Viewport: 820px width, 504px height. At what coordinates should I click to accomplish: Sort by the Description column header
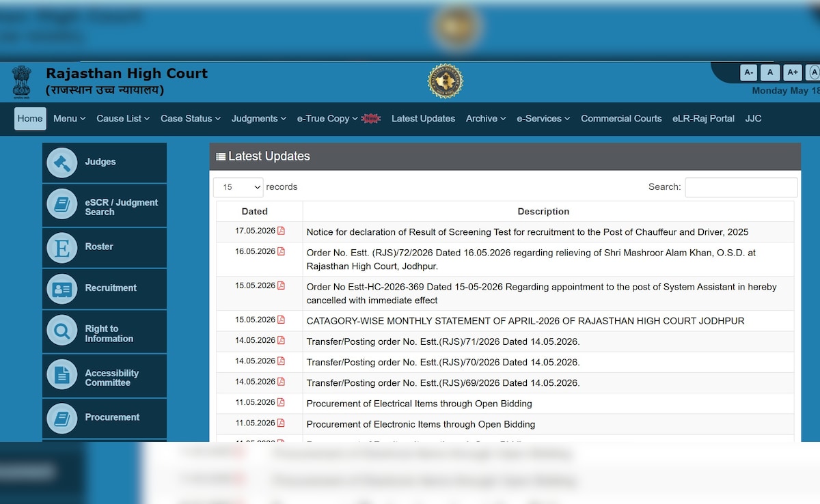[x=548, y=211]
